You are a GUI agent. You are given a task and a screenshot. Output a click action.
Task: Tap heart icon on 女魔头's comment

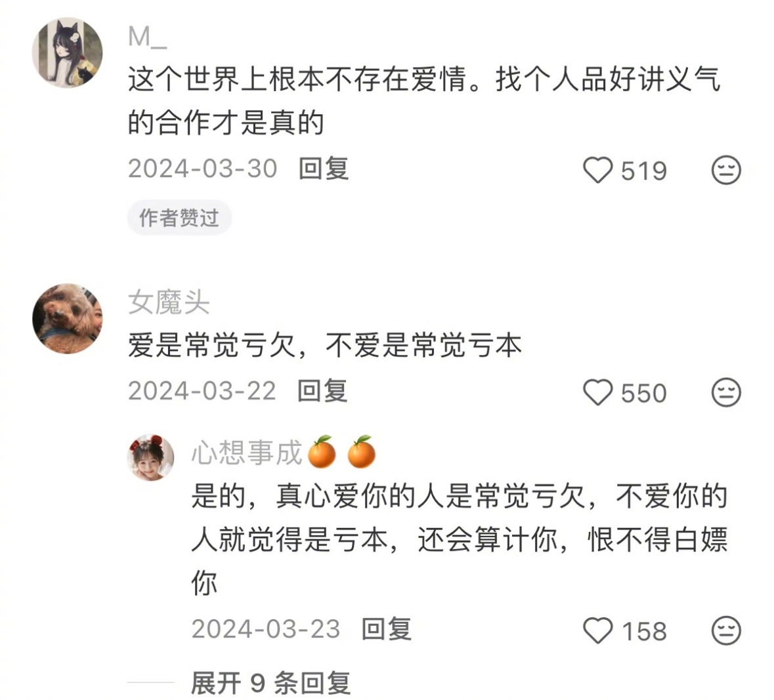click(598, 393)
